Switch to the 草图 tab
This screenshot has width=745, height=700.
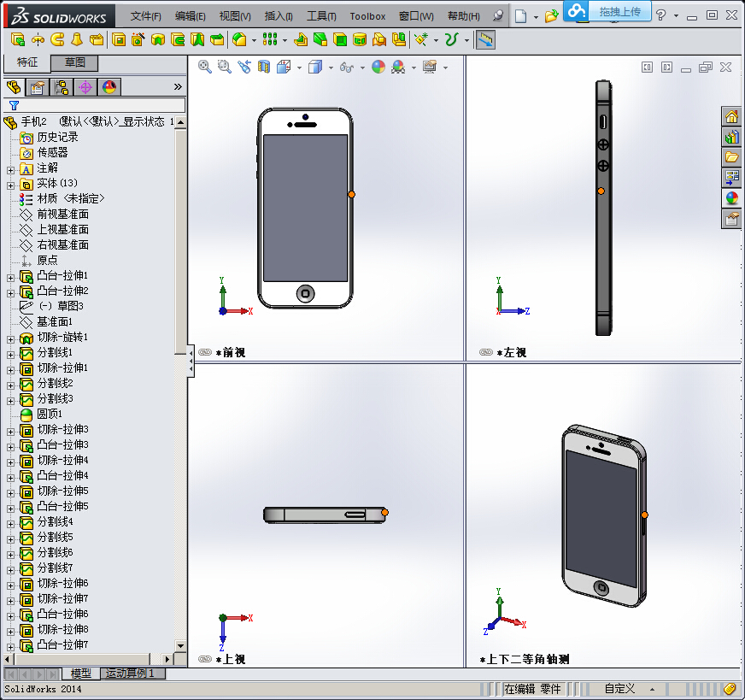(x=74, y=62)
